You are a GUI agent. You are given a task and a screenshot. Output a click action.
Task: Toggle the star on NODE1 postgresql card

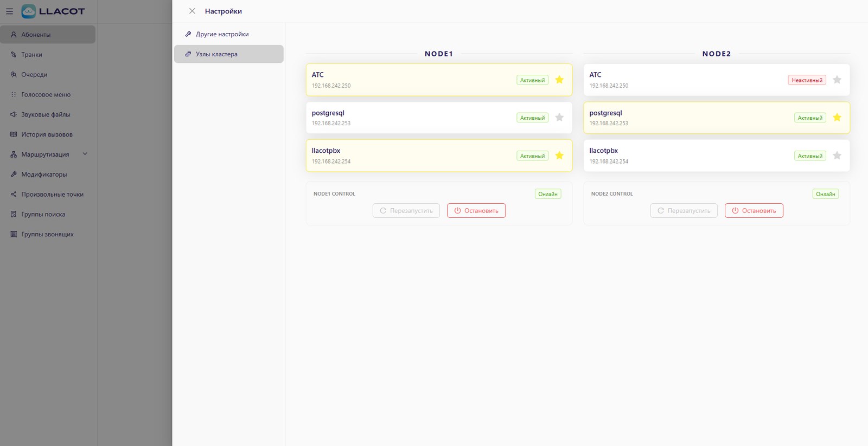pyautogui.click(x=559, y=118)
